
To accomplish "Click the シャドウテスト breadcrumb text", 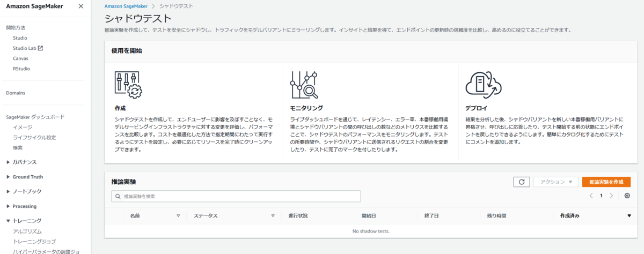I will tap(176, 6).
